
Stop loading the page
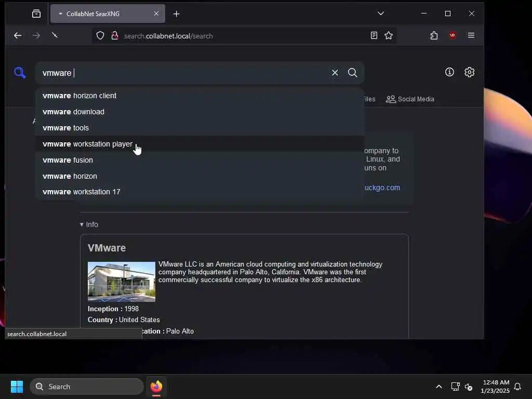tap(54, 35)
